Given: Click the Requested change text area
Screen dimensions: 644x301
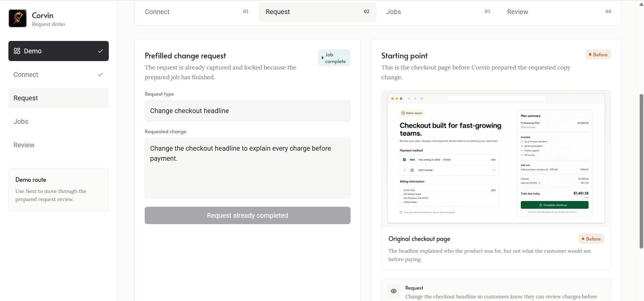Looking at the screenshot, I should tap(247, 168).
